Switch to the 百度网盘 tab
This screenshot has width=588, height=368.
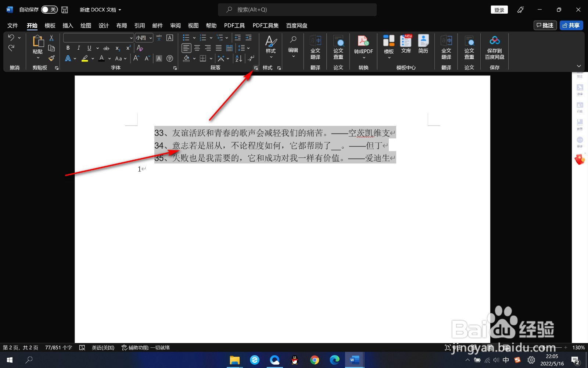point(297,25)
